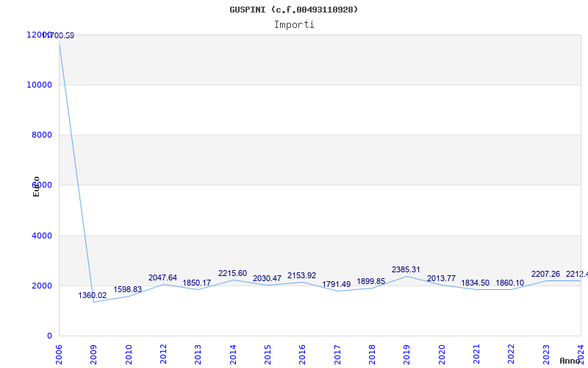This screenshot has height=368, width=588.
Task: Select the x-axis year 2016
Action: pos(302,354)
